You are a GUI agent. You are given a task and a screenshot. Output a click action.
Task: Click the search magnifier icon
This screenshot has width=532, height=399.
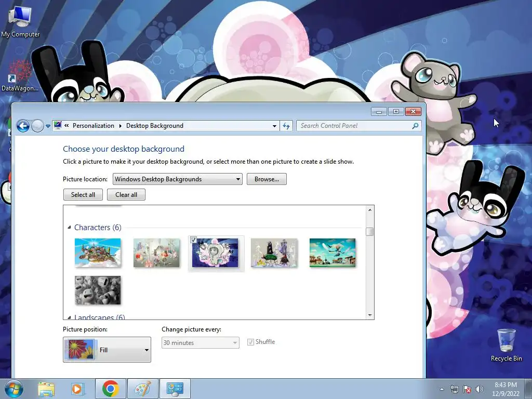415,126
